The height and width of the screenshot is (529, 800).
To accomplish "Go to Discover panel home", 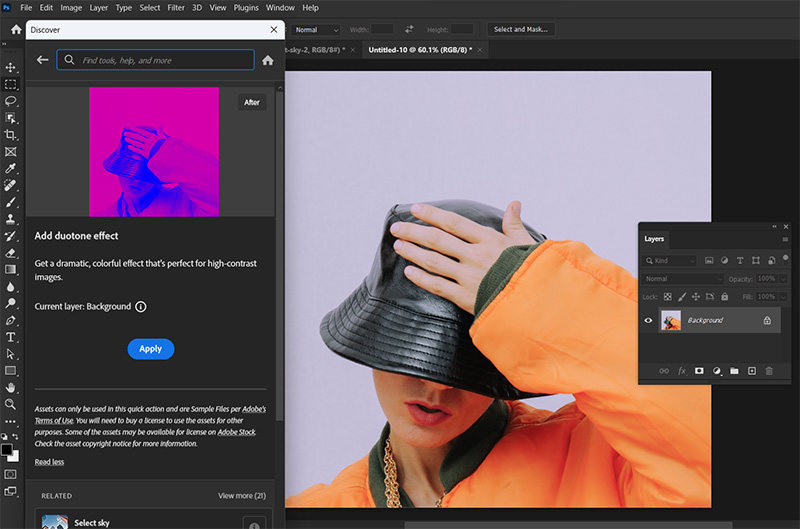I will click(x=268, y=60).
